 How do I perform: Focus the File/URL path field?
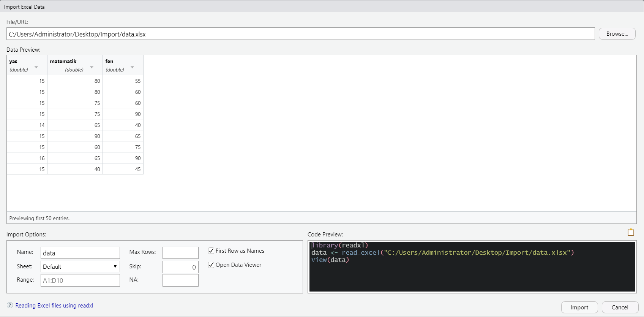[301, 34]
